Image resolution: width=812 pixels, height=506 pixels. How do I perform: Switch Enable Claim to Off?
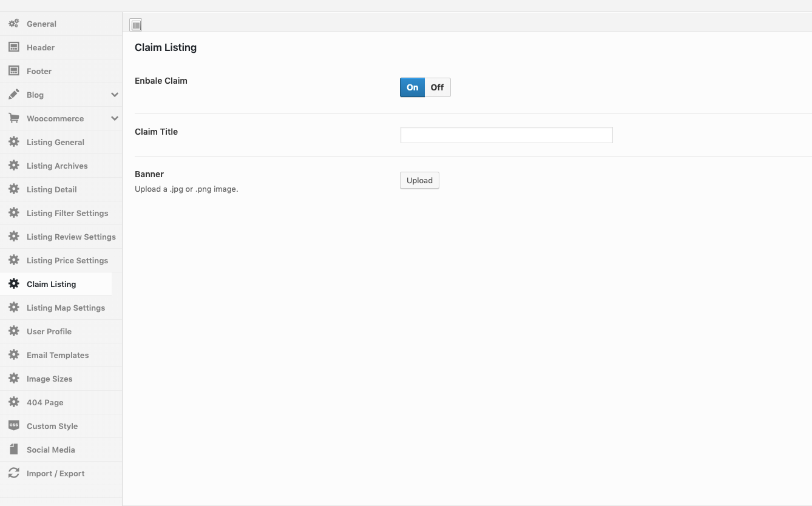point(437,87)
